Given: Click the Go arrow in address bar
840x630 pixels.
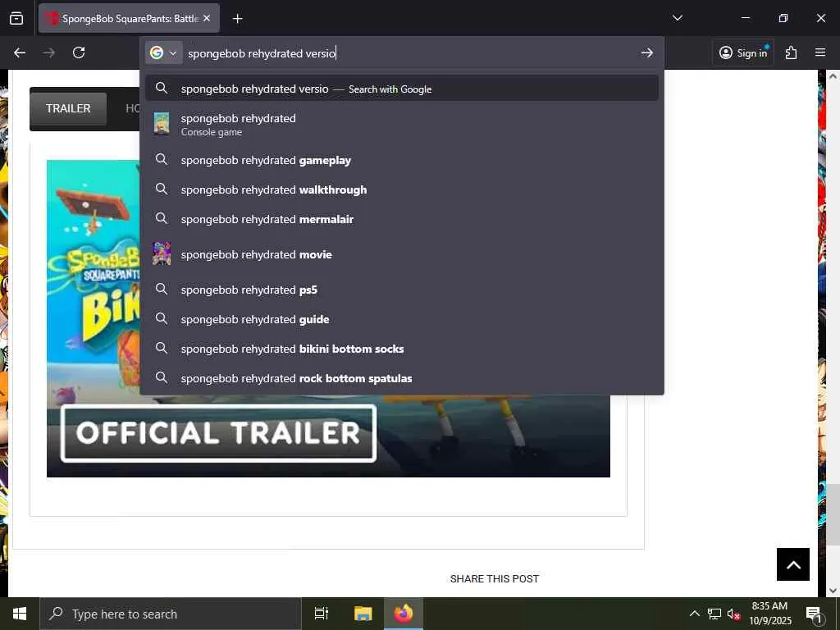Looking at the screenshot, I should click(646, 52).
